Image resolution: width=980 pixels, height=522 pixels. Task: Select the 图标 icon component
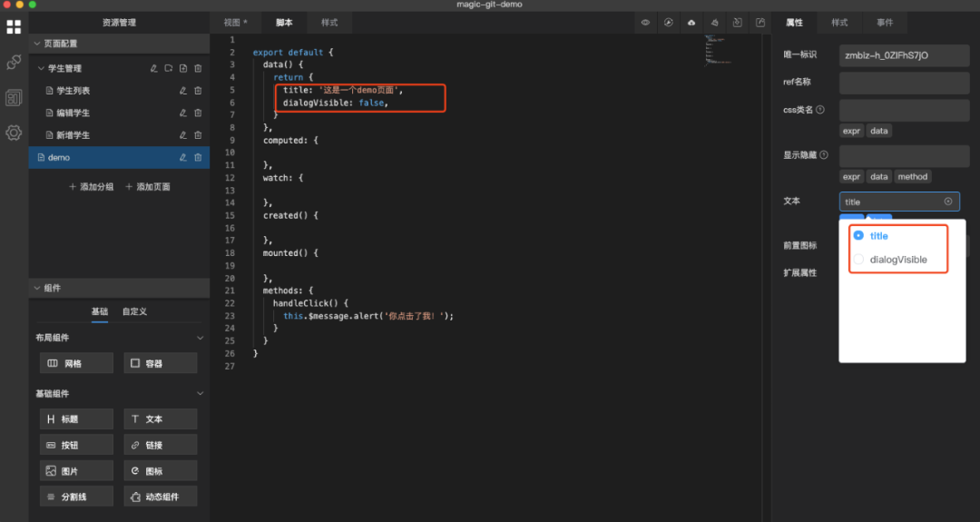(x=161, y=471)
